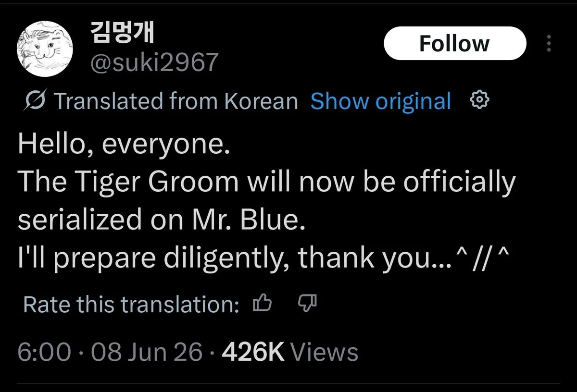Click the 08 Jun 26 date
The width and height of the screenshot is (577, 392).
pyautogui.click(x=147, y=352)
